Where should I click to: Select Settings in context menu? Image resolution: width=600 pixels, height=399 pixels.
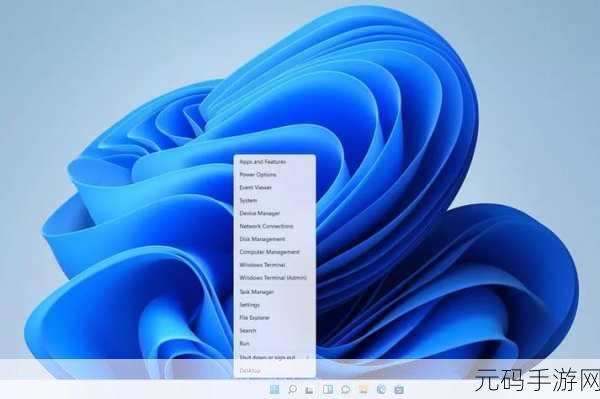point(275,305)
